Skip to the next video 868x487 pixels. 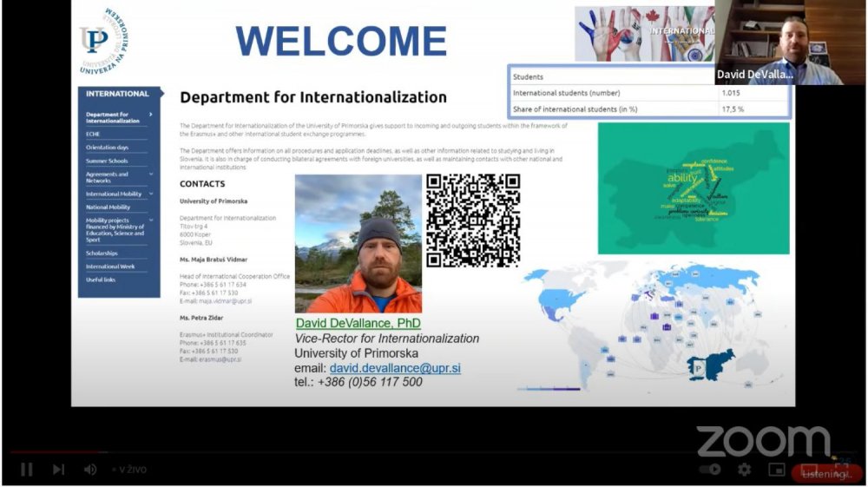(x=58, y=470)
